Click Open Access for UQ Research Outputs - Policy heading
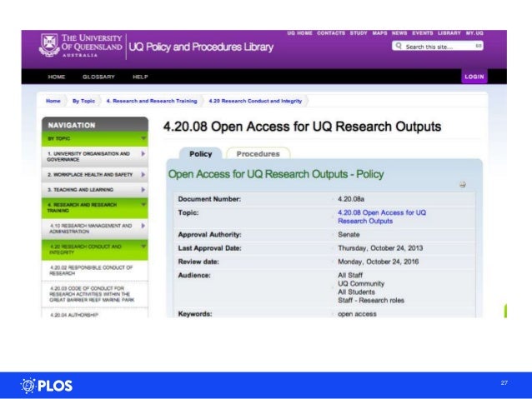This screenshot has height=399, width=532. 276,174
